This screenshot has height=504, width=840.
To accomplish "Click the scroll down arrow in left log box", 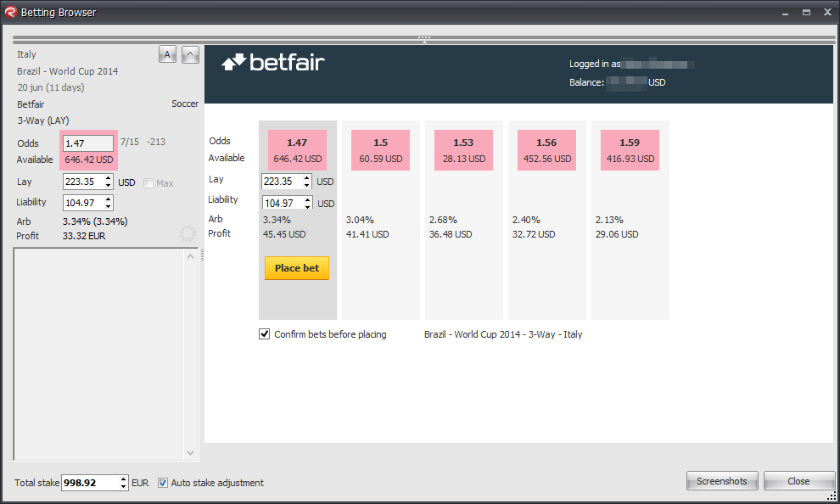I will pyautogui.click(x=190, y=452).
